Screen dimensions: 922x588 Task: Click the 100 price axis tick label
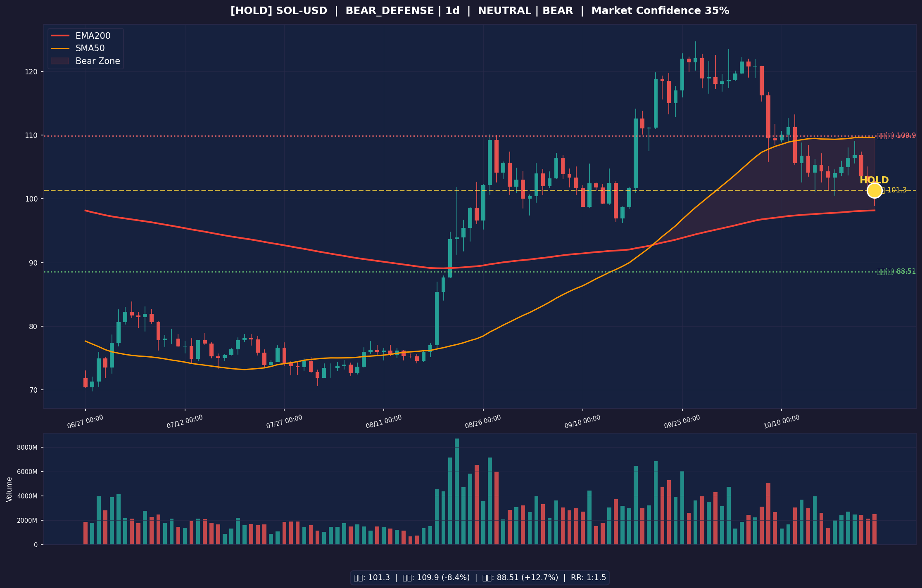(31, 199)
